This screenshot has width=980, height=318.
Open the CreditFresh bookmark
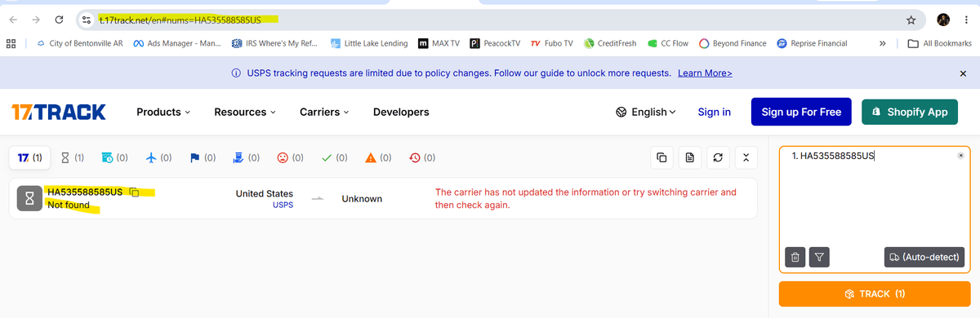click(611, 43)
